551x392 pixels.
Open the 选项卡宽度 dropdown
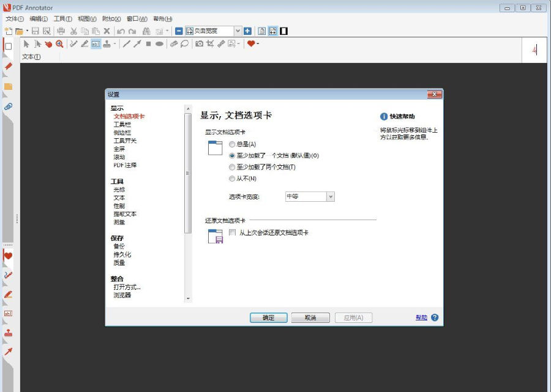(x=331, y=196)
